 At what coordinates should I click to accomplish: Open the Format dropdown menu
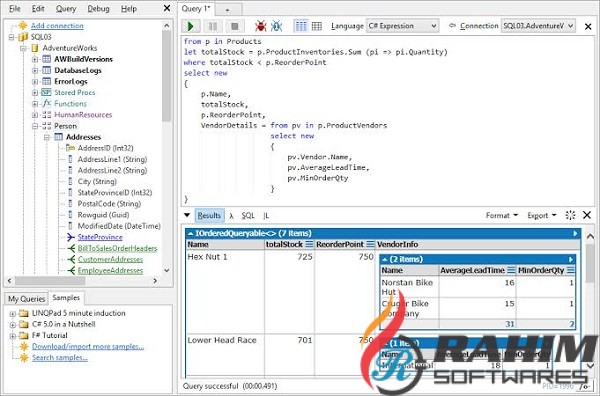(502, 215)
